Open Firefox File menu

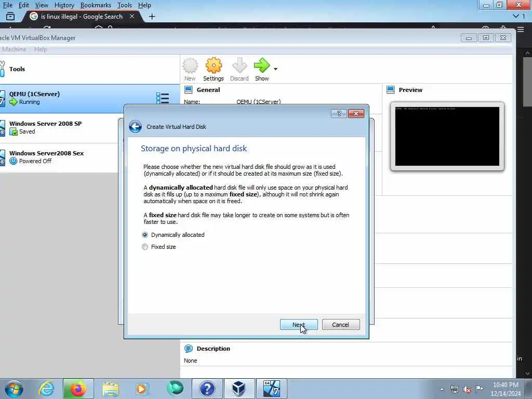[x=7, y=5]
